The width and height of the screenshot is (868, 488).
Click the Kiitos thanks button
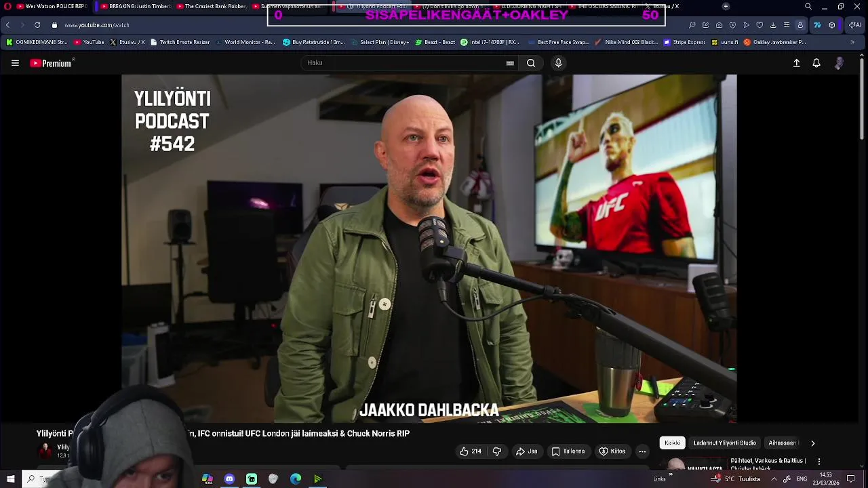pos(612,451)
